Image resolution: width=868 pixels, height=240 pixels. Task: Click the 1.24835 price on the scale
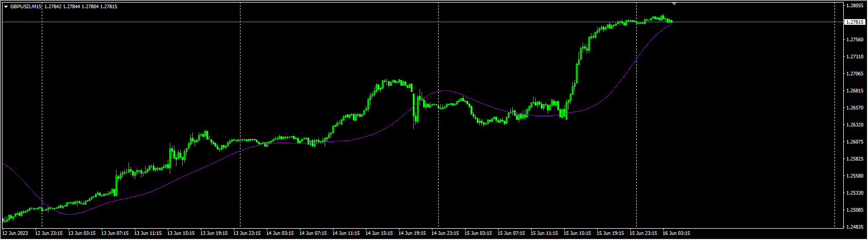click(855, 227)
